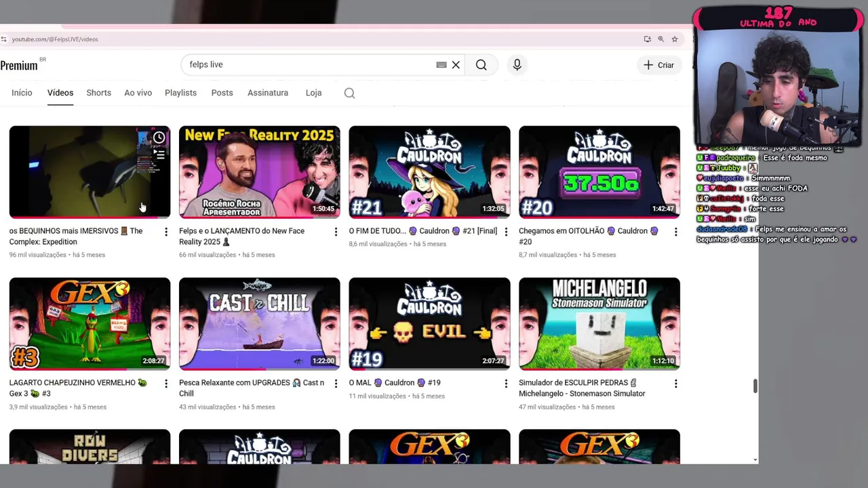Viewport: 868px width, 488px height.
Task: Open options menu for New Face Reality 2025 video
Action: [336, 232]
